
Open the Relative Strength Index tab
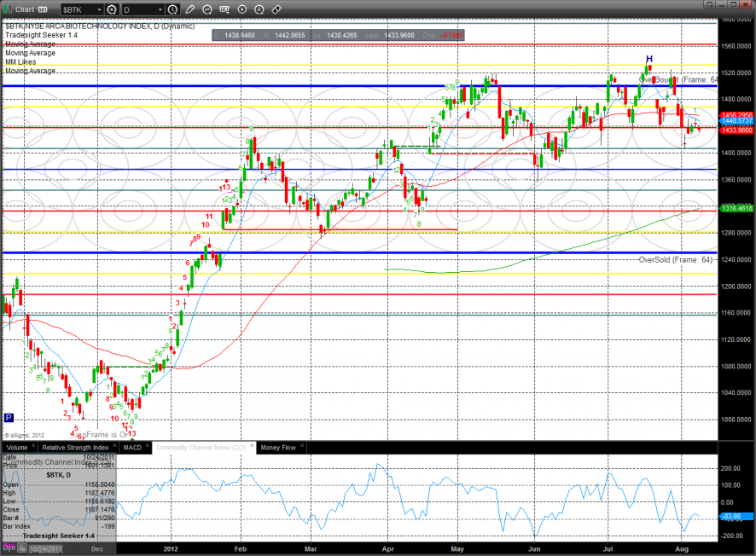[x=76, y=447]
